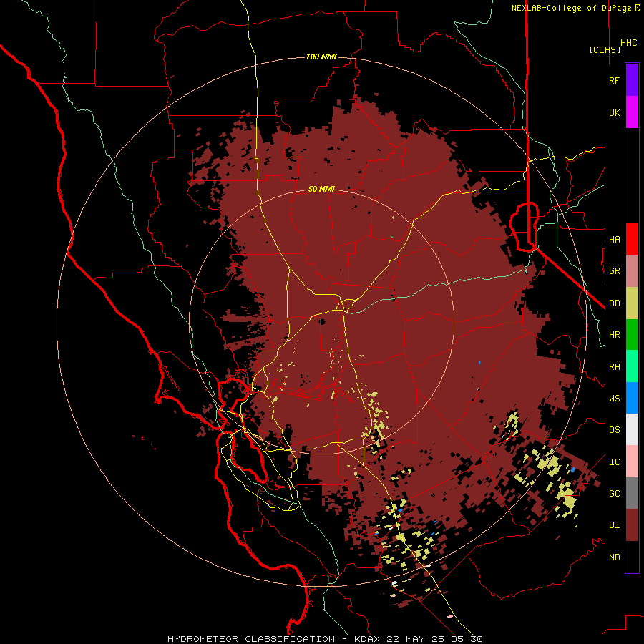
Task: Click the HA red legend color swatch
Action: 632,239
